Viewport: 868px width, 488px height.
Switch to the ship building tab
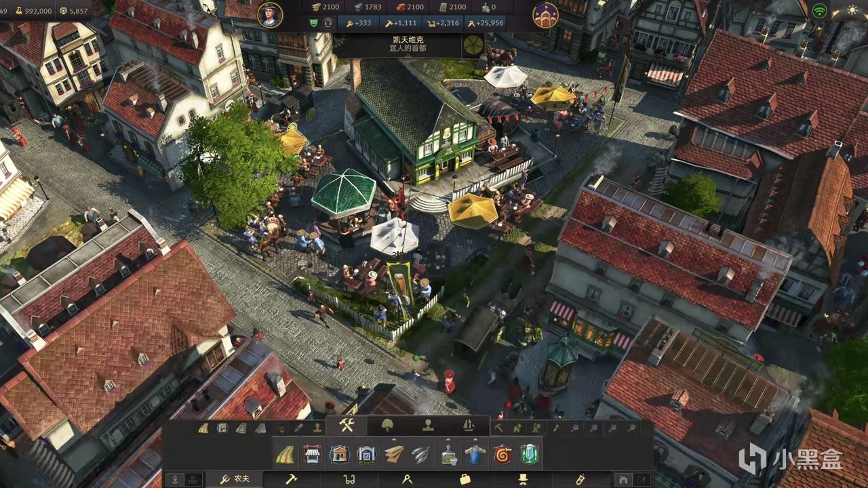coord(469,426)
